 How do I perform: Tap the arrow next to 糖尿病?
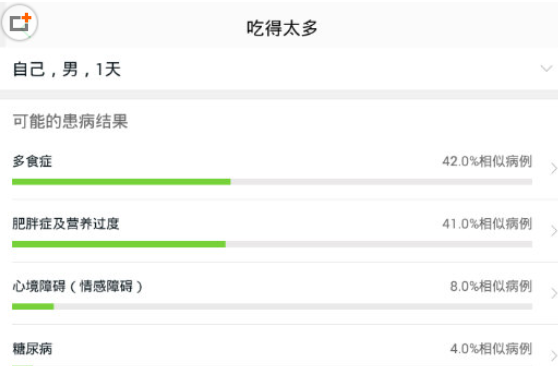(x=553, y=355)
